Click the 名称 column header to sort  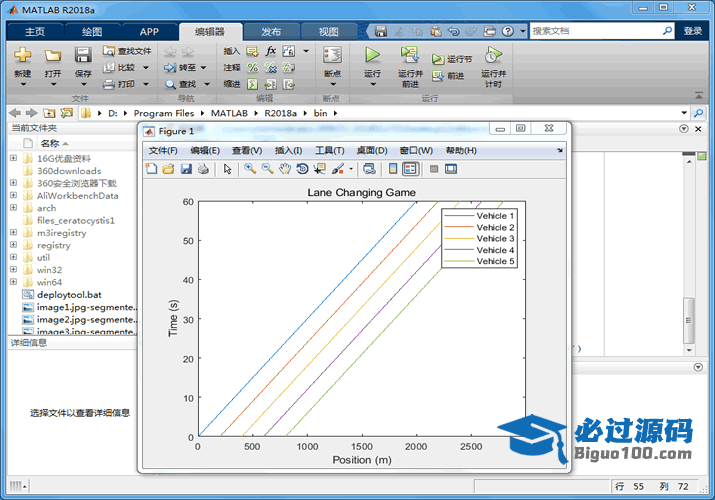tap(50, 144)
